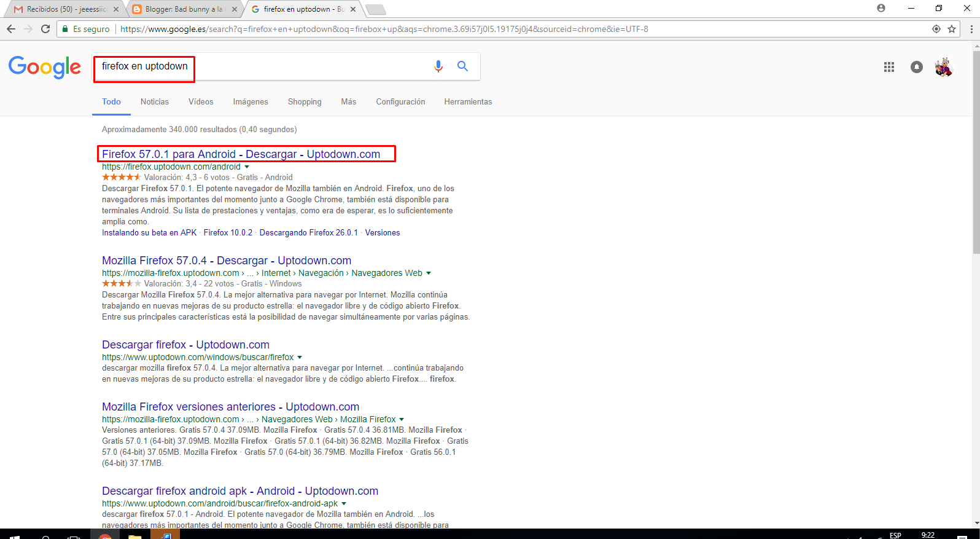Viewport: 980px width, 539px height.
Task: Open Instalando su beta en APK sitelink
Action: (149, 233)
